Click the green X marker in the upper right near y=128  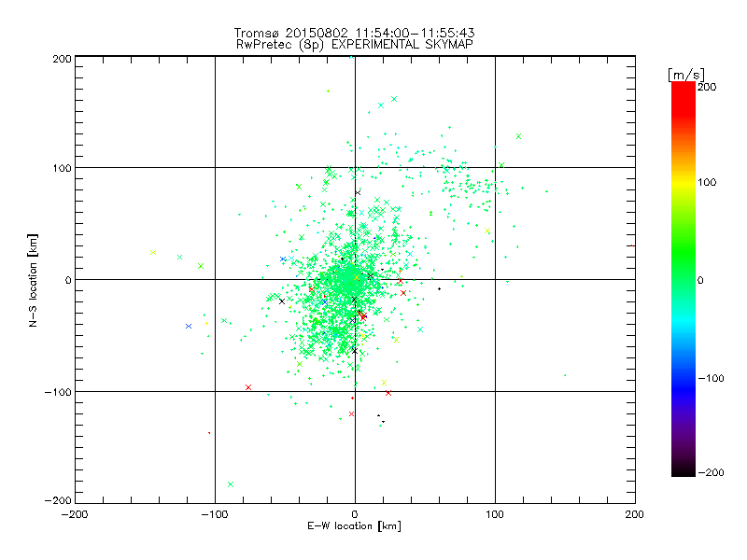pyautogui.click(x=519, y=136)
